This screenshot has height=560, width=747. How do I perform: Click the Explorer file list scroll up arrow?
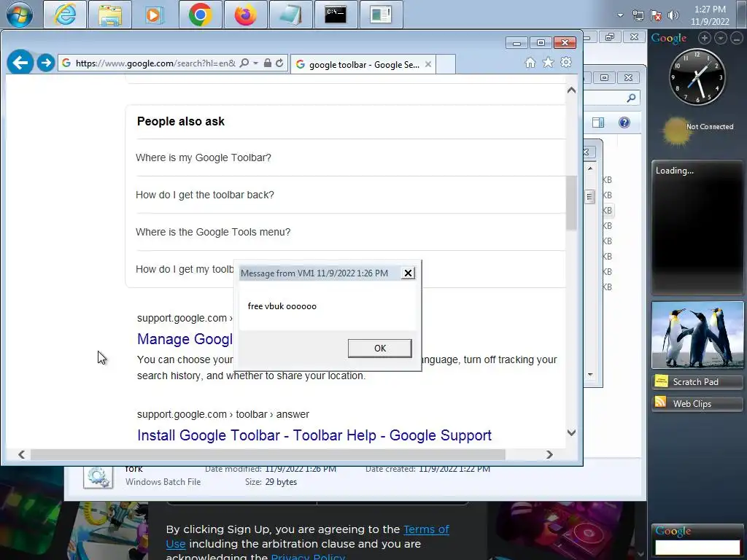pyautogui.click(x=590, y=168)
